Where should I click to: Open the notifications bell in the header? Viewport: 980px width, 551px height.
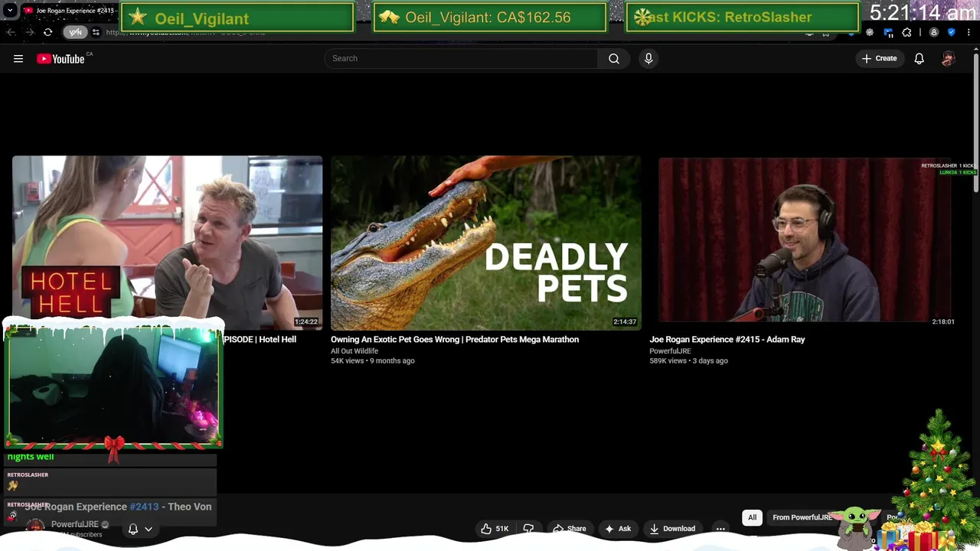point(919,59)
